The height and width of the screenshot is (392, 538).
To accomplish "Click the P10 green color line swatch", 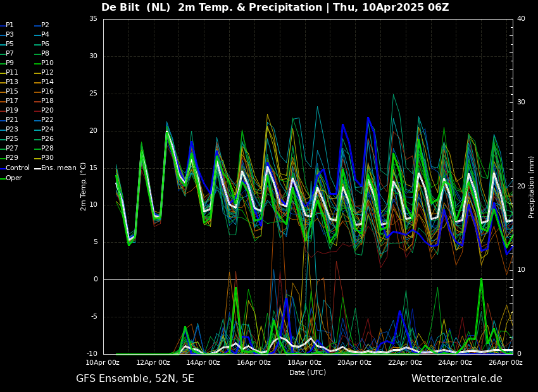I will (37, 63).
